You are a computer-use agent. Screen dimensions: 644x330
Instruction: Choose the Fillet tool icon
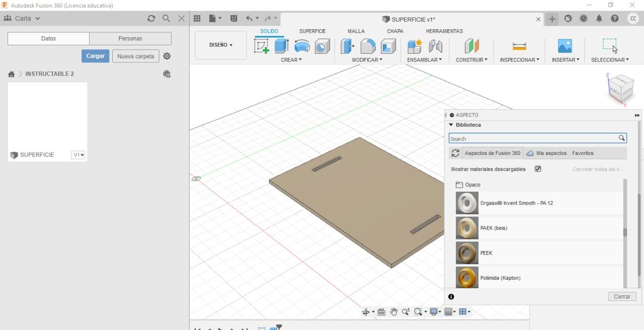[x=368, y=46]
